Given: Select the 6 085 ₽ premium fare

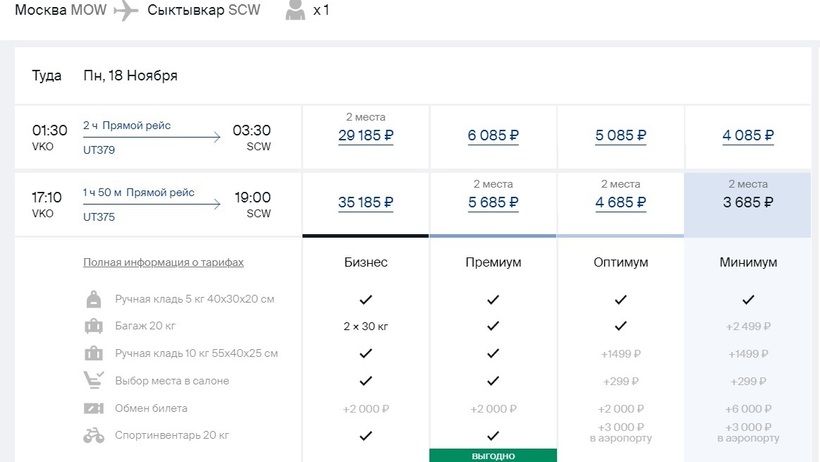Looking at the screenshot, I should 493,135.
